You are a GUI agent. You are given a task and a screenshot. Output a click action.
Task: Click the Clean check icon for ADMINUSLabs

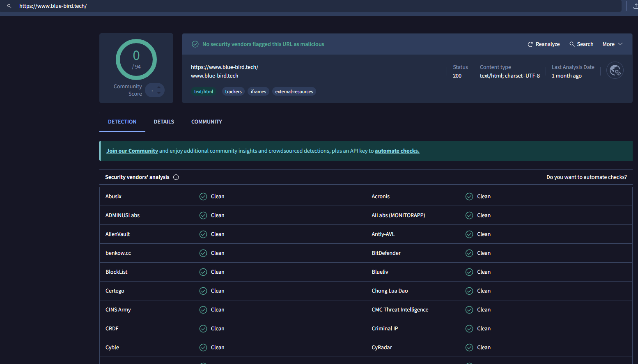pyautogui.click(x=203, y=215)
